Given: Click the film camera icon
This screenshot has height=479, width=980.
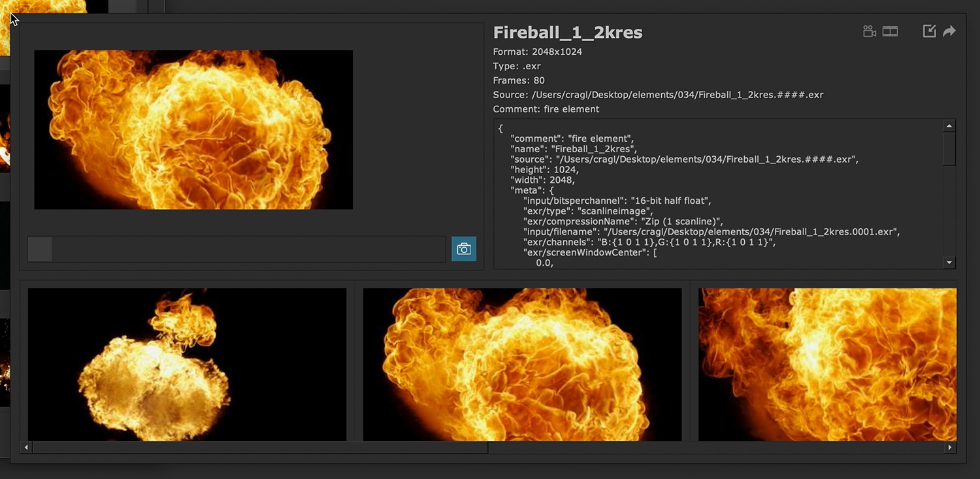Looking at the screenshot, I should click(869, 31).
